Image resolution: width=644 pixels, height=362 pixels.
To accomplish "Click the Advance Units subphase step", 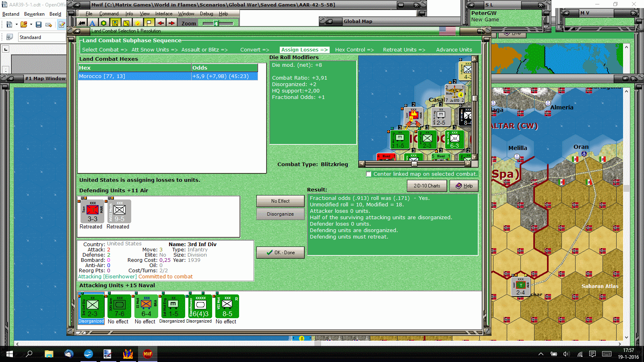I will click(454, 50).
